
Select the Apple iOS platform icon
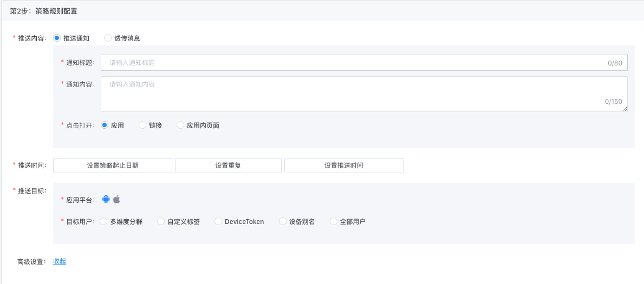coord(116,199)
